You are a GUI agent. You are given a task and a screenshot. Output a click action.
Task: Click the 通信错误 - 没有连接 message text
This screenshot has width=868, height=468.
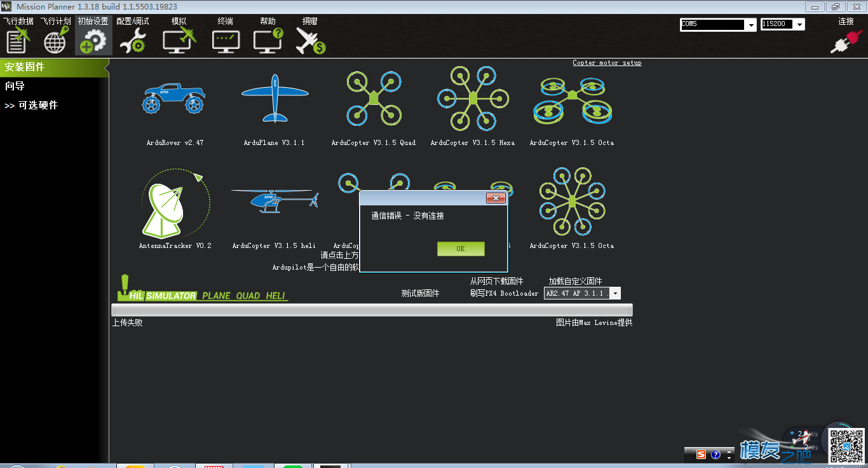pos(407,216)
